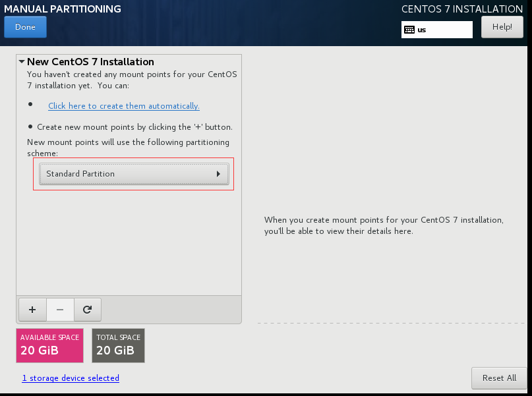Select the us keyboard layout indicator
532x396 pixels.
437,30
